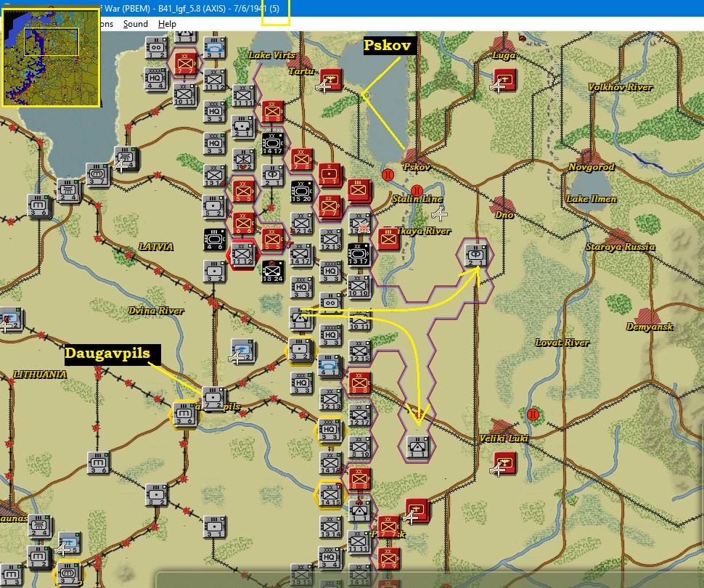Click the black Pskov annotation label
The image size is (704, 588).
[387, 45]
